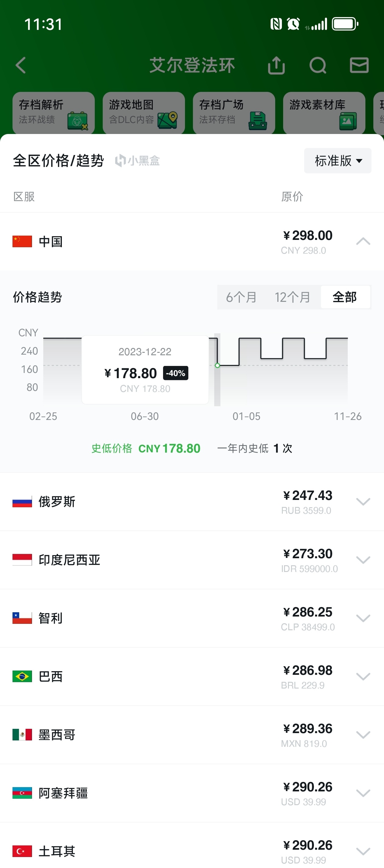This screenshot has height=868, width=384.
Task: Open 存档广场 save shortcut card
Action: pyautogui.click(x=234, y=113)
